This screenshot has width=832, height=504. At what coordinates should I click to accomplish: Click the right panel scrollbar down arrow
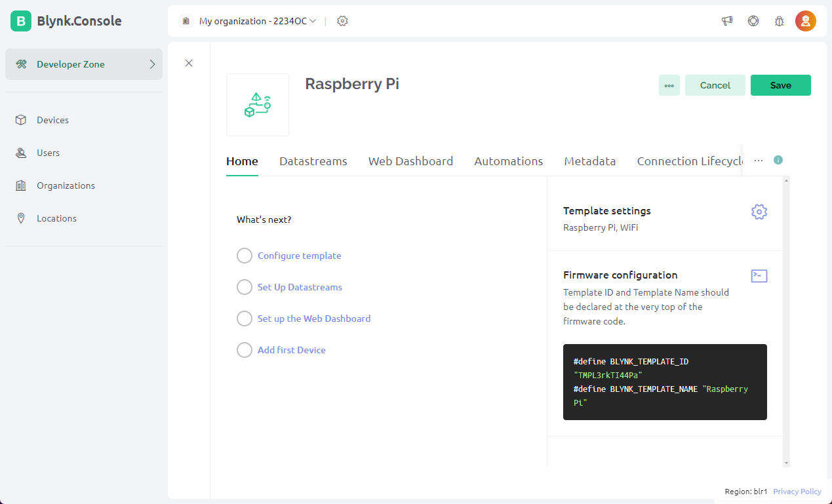pyautogui.click(x=787, y=463)
